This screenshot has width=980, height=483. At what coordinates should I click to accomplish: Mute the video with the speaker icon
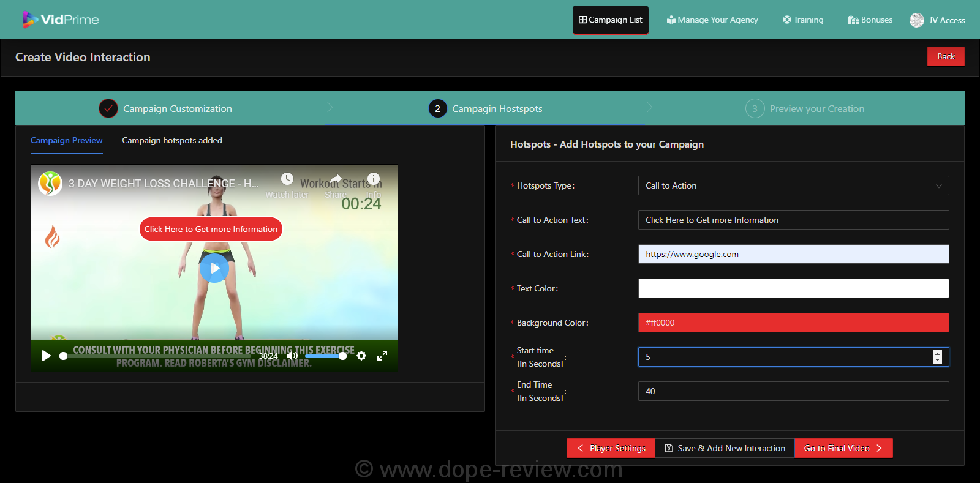click(x=292, y=356)
